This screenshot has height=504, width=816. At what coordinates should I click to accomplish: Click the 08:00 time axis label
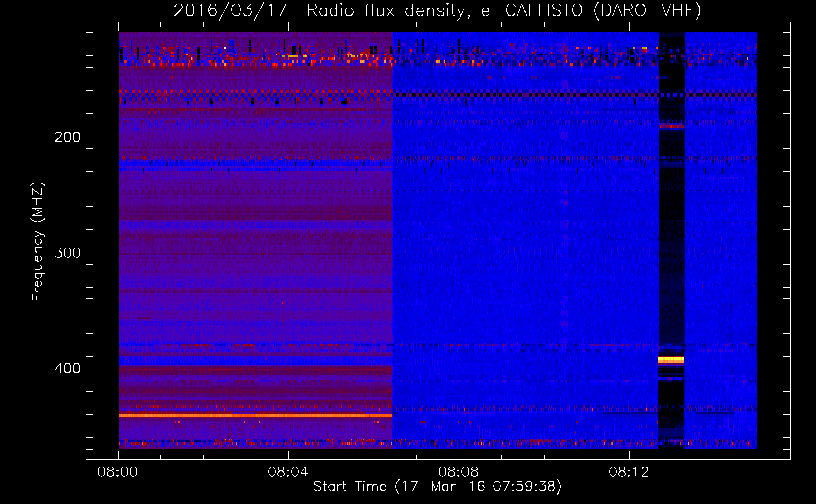pos(118,472)
